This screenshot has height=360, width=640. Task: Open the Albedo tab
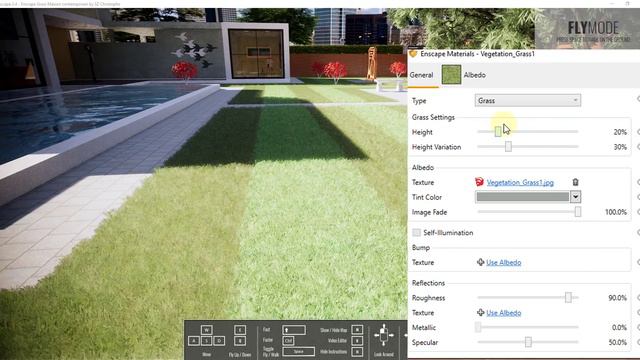click(x=474, y=75)
